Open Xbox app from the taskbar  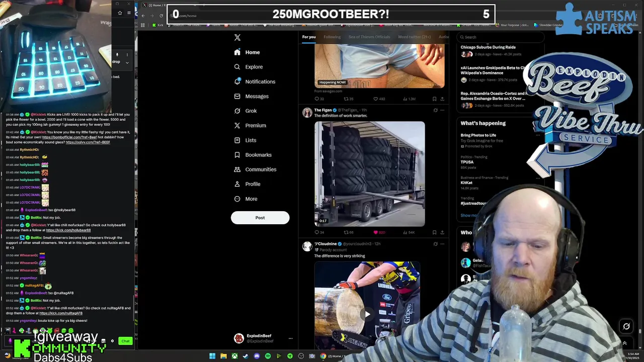[234, 356]
